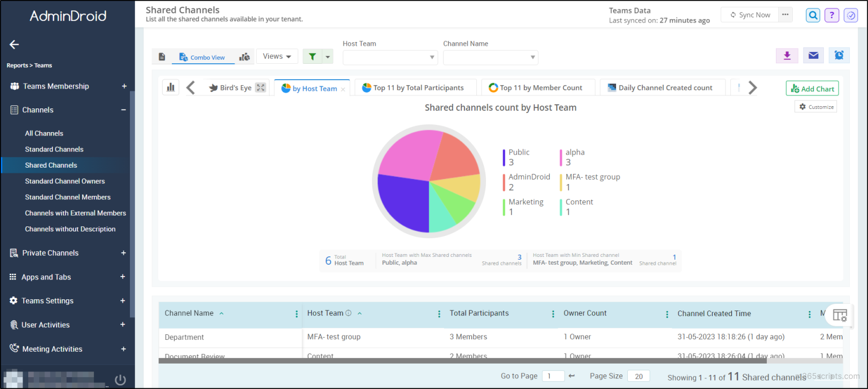The width and height of the screenshot is (868, 389).
Task: Download the report using export icon
Action: [x=787, y=55]
